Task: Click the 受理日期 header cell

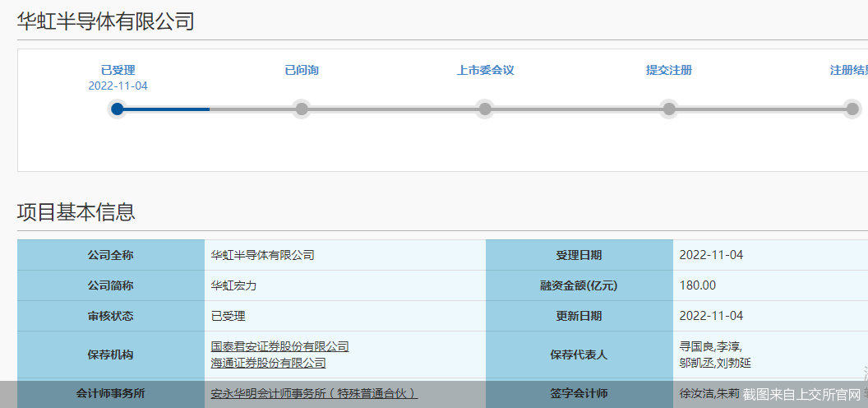Action: coord(579,255)
